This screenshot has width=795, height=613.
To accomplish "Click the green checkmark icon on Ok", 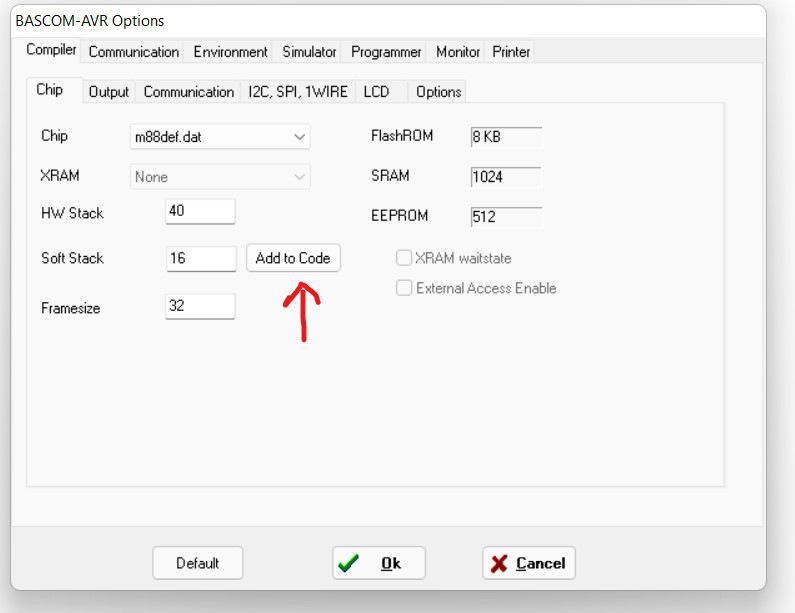I will 348,563.
